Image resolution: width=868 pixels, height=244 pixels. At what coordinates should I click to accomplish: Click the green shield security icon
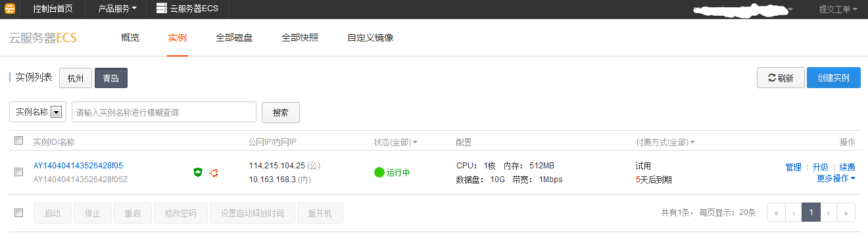[197, 172]
